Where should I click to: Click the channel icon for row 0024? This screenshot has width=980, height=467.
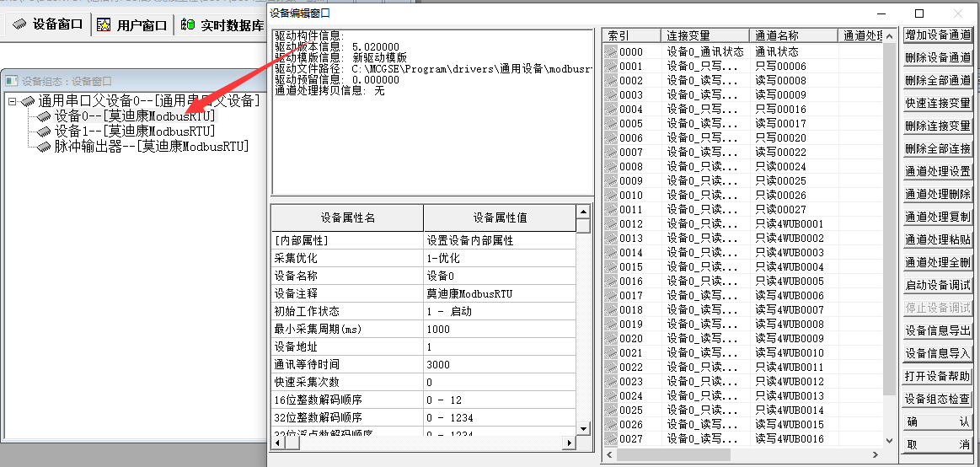pos(611,396)
